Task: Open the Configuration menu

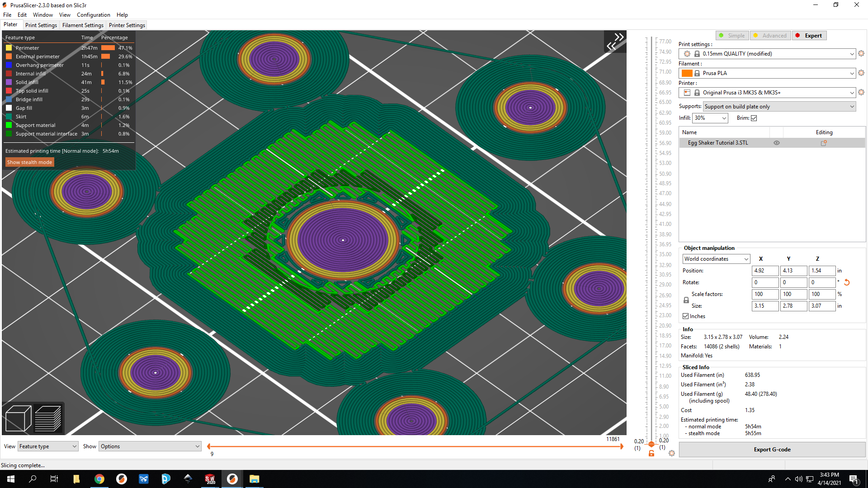Action: 93,15
